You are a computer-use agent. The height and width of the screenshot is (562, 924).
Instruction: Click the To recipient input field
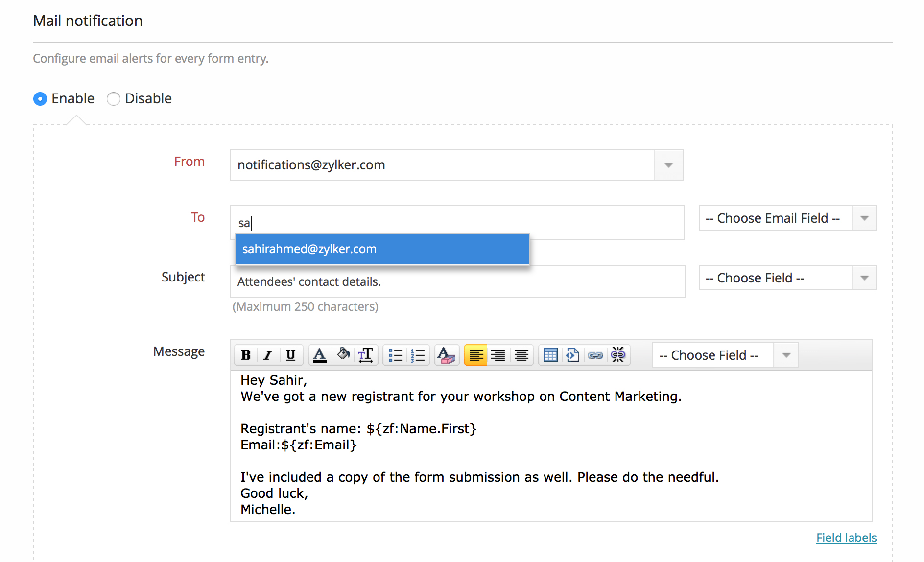[x=457, y=223]
